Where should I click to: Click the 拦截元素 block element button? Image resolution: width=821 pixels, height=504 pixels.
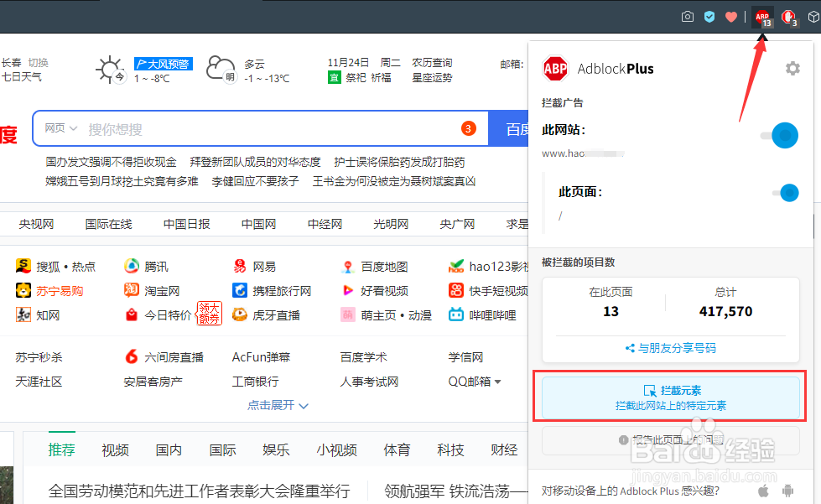point(671,397)
